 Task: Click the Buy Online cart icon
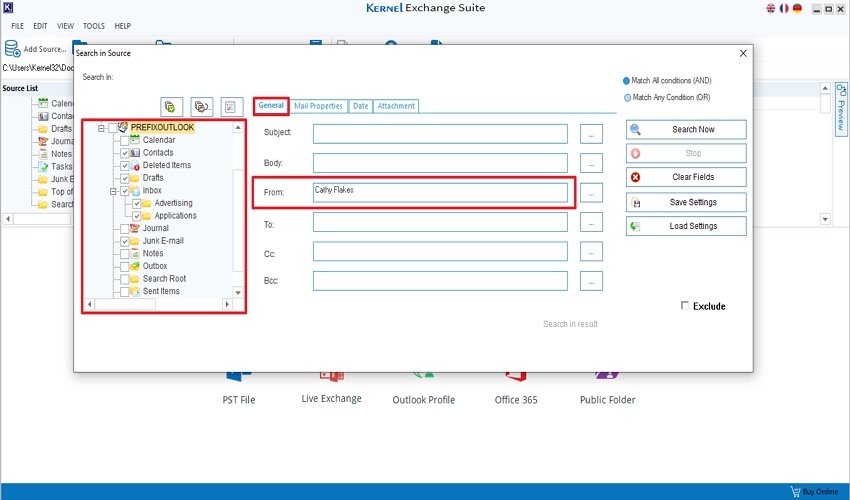point(795,491)
